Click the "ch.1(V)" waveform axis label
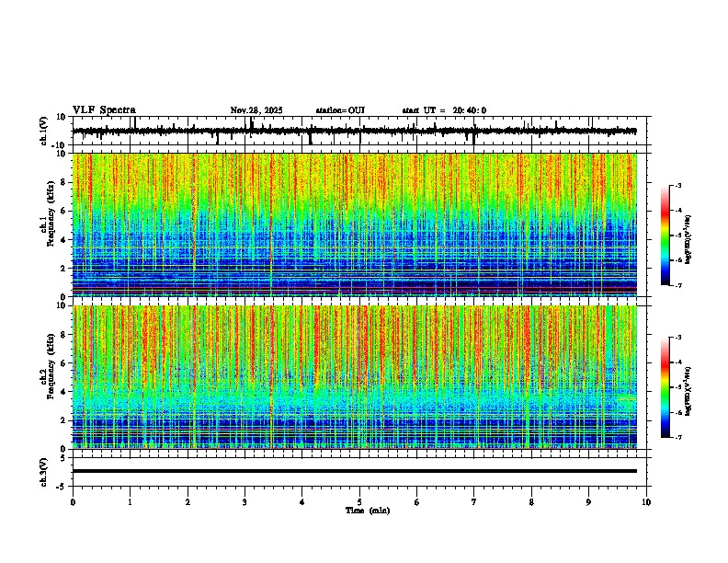The width and height of the screenshot is (728, 563). pos(44,131)
